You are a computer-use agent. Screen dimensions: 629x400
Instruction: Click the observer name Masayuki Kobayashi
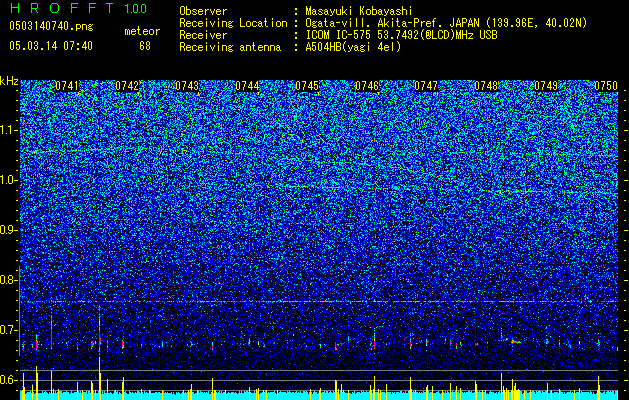(x=359, y=11)
